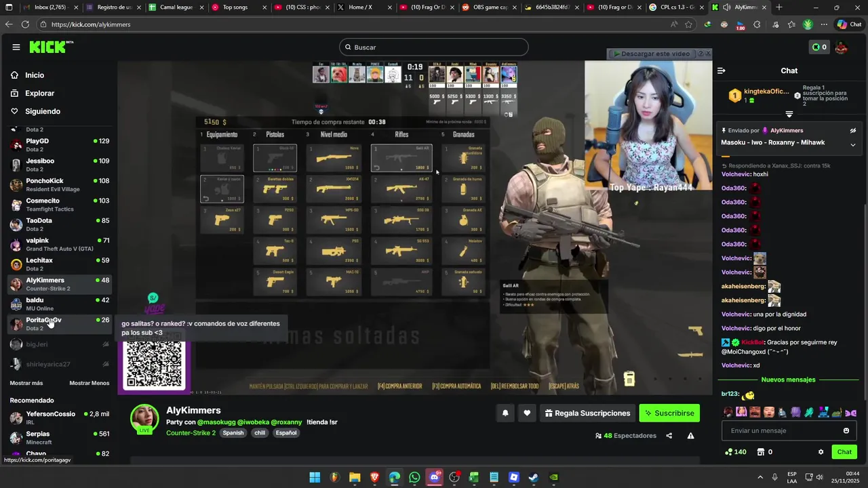
Task: Open the Lechitax channel
Action: [x=60, y=264]
